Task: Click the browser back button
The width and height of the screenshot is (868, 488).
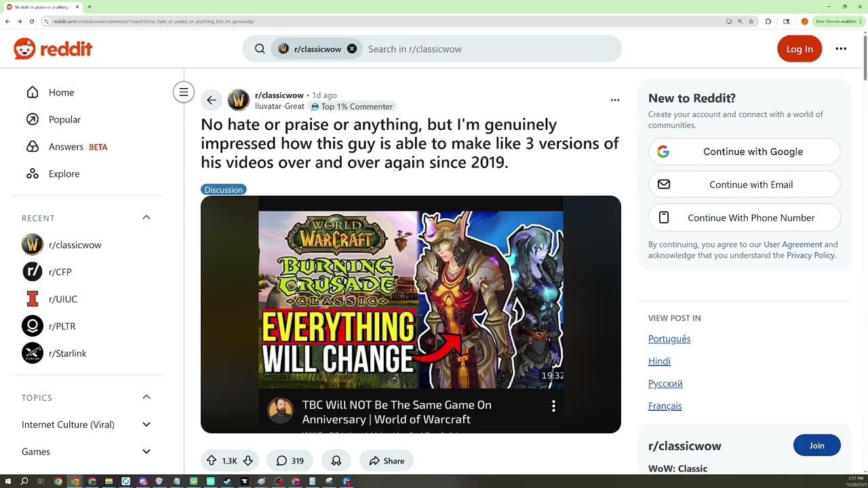Action: point(7,21)
